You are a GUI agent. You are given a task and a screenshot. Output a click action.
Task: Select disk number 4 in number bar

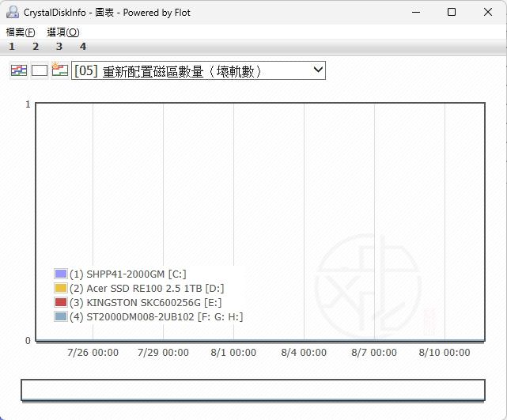click(83, 47)
